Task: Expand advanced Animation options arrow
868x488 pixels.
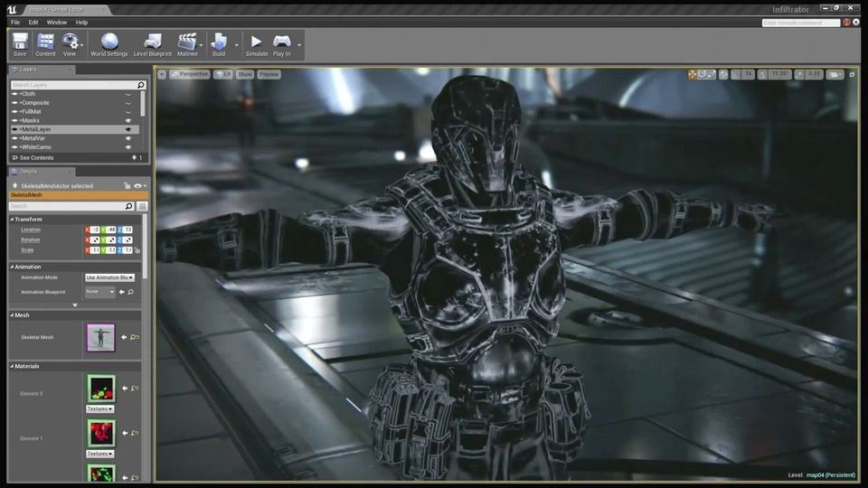Action: pyautogui.click(x=75, y=305)
